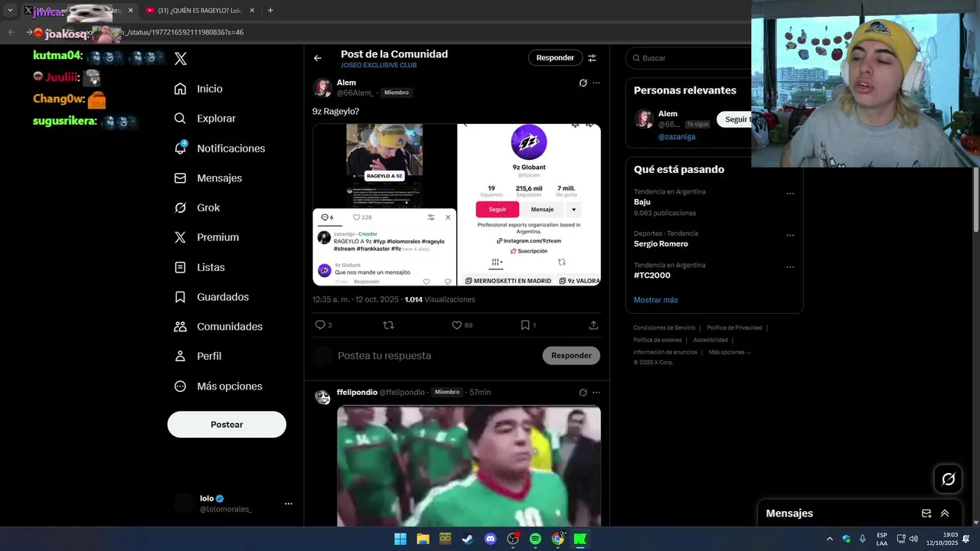Open green Kick app on taskbar
This screenshot has width=980, height=551.
[580, 539]
